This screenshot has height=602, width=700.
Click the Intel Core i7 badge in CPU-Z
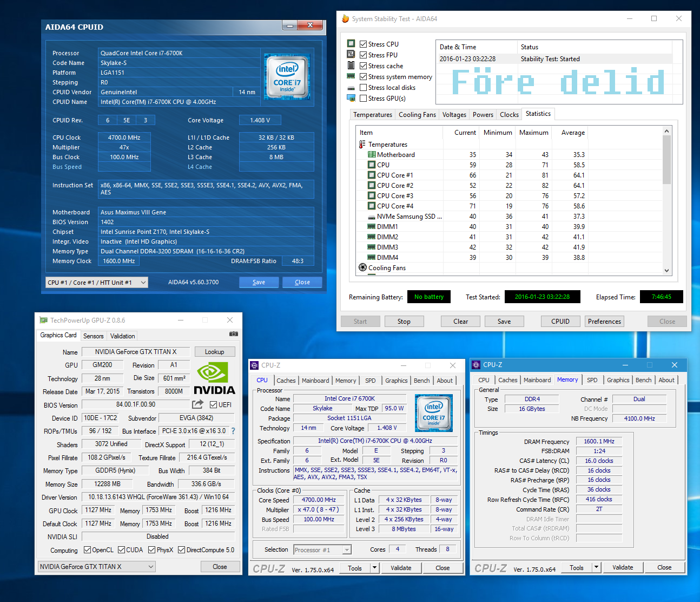[x=434, y=413]
